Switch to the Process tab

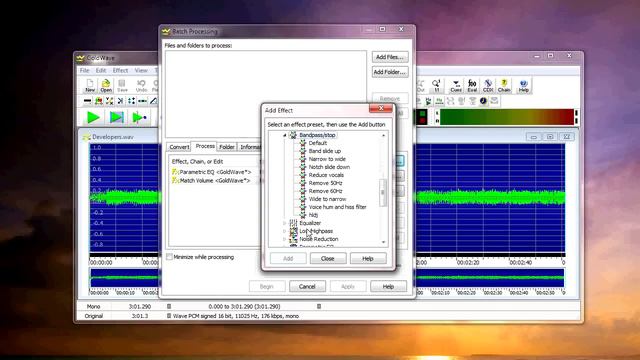205,146
